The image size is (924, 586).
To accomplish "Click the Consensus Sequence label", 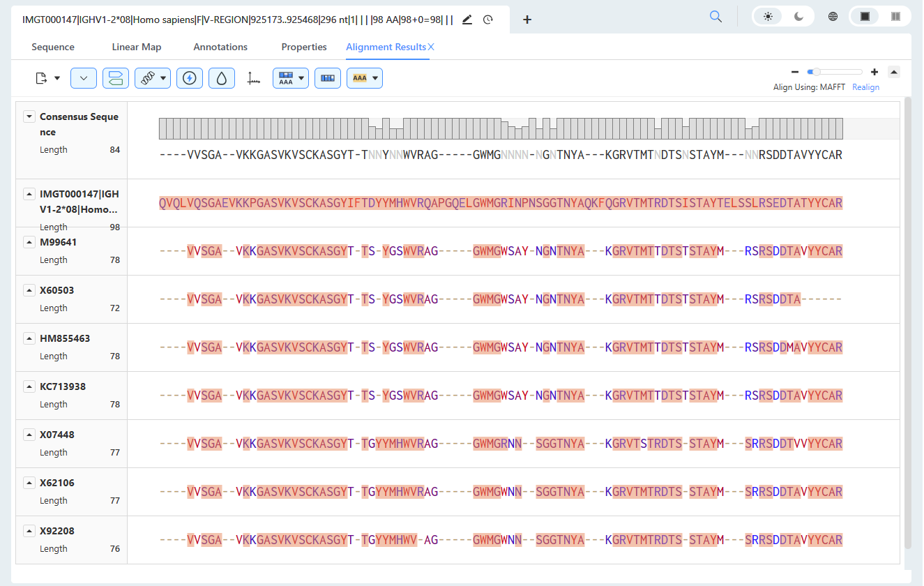I will [79, 124].
